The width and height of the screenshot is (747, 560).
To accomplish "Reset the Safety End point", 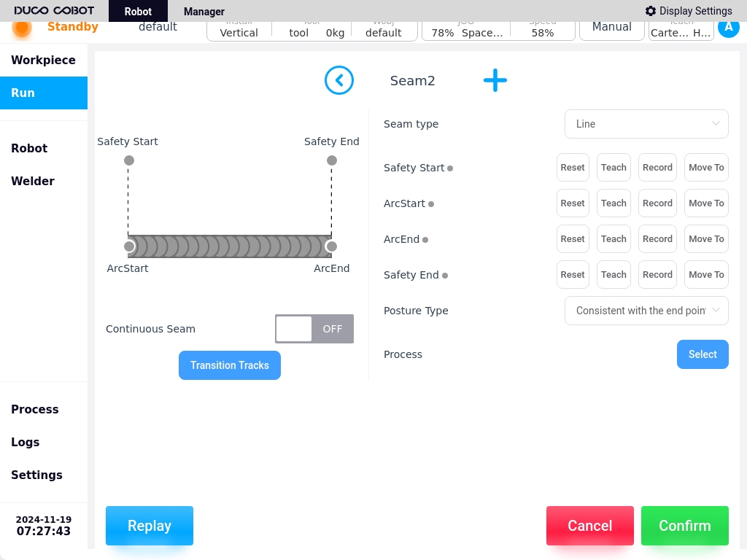I will click(x=573, y=274).
